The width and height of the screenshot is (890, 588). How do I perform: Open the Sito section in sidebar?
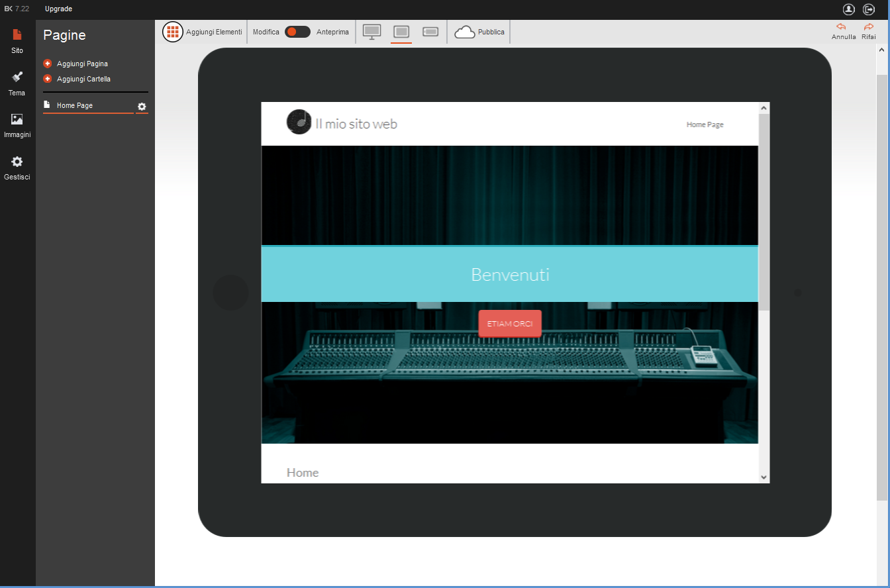coord(17,40)
